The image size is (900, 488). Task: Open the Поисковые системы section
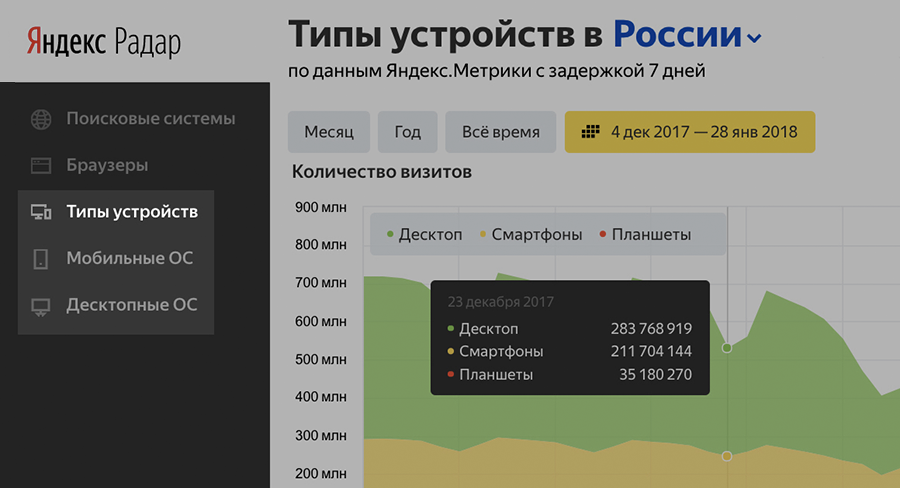pyautogui.click(x=150, y=119)
